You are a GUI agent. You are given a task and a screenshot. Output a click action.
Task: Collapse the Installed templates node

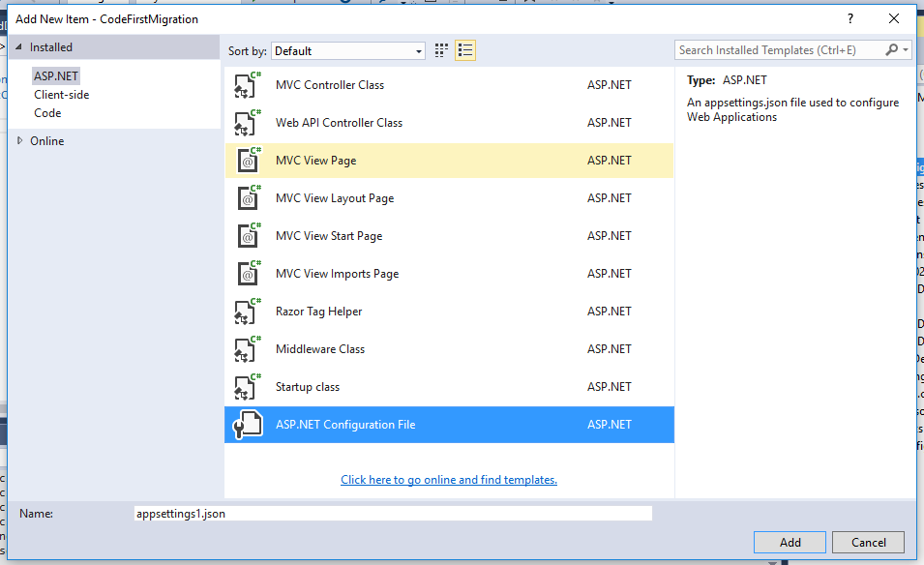point(18,47)
